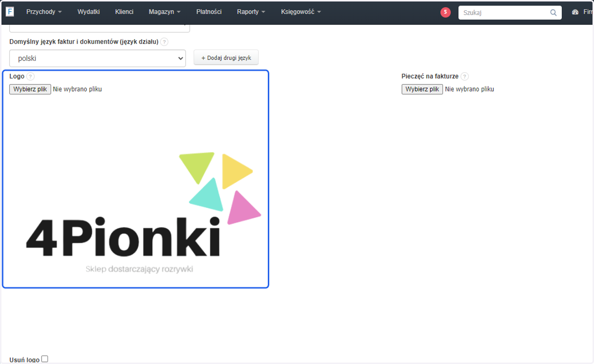Open help icon next to language label

pos(164,42)
